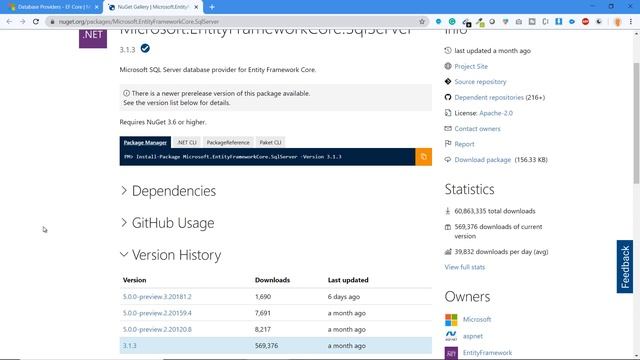
Task: Reload the page with refresh icon
Action: [x=36, y=22]
